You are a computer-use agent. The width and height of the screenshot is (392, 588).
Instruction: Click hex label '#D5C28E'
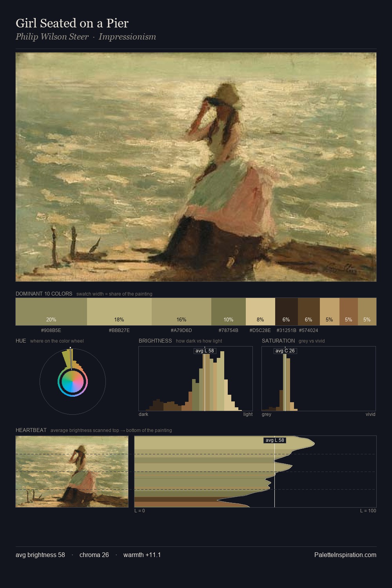coord(260,330)
